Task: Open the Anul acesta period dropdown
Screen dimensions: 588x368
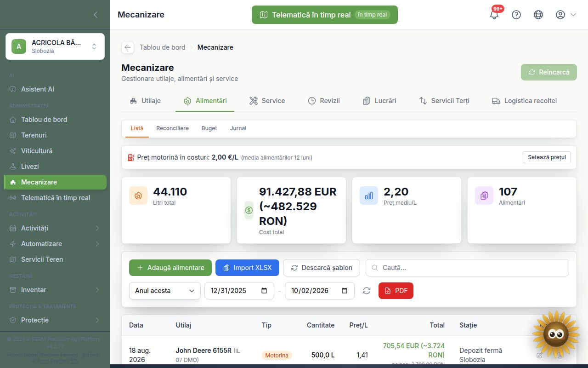Action: 165,291
